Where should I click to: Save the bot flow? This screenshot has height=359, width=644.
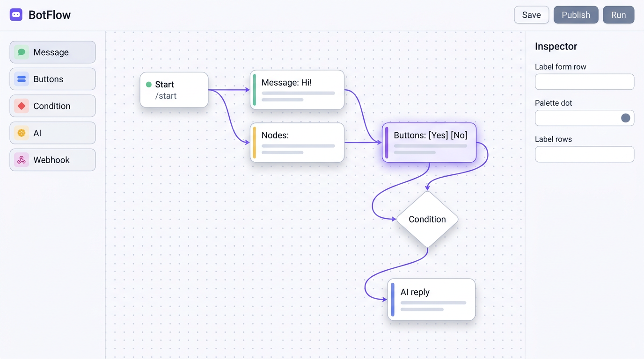(x=531, y=15)
